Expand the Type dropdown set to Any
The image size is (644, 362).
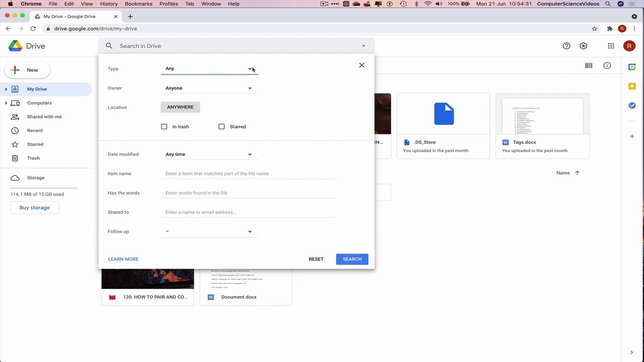click(x=209, y=68)
